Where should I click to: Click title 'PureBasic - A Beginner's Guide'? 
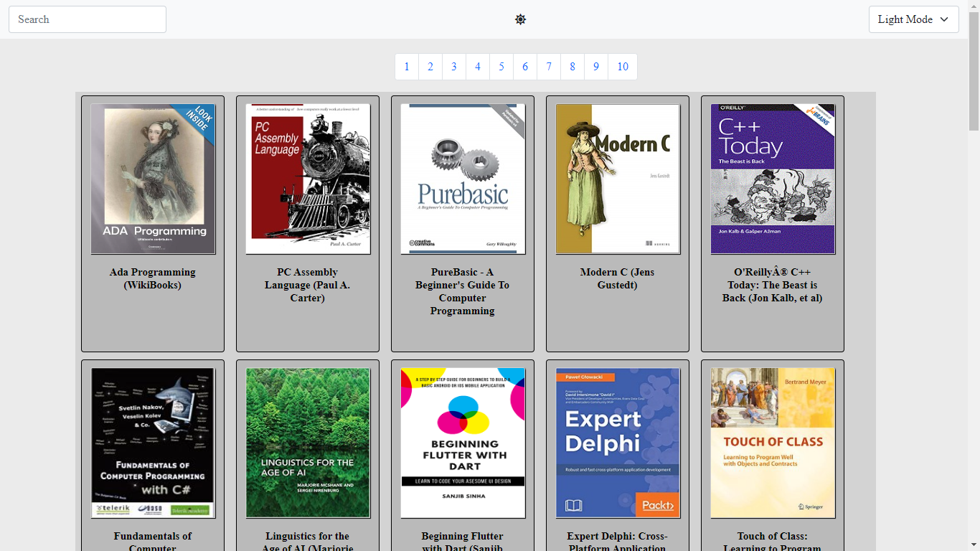pyautogui.click(x=463, y=291)
